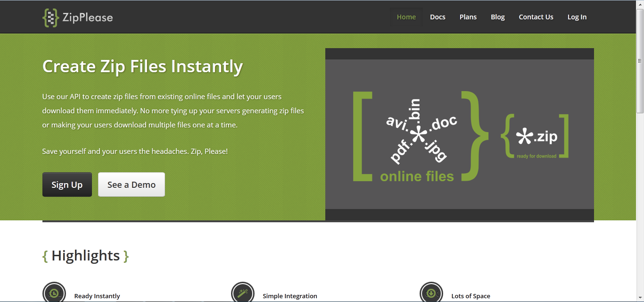644x302 pixels.
Task: Click the 'Use our API' paragraph
Action: (173, 111)
